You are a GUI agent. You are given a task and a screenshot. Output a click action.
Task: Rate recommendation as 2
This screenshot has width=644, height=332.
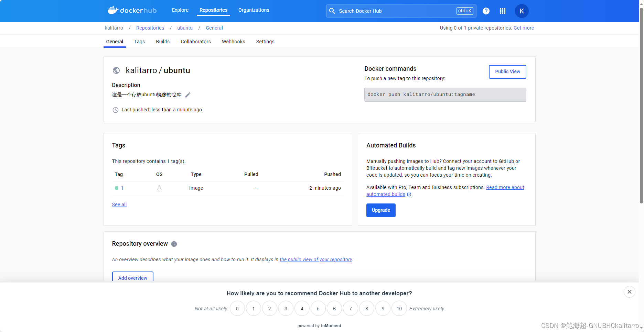pyautogui.click(x=270, y=309)
